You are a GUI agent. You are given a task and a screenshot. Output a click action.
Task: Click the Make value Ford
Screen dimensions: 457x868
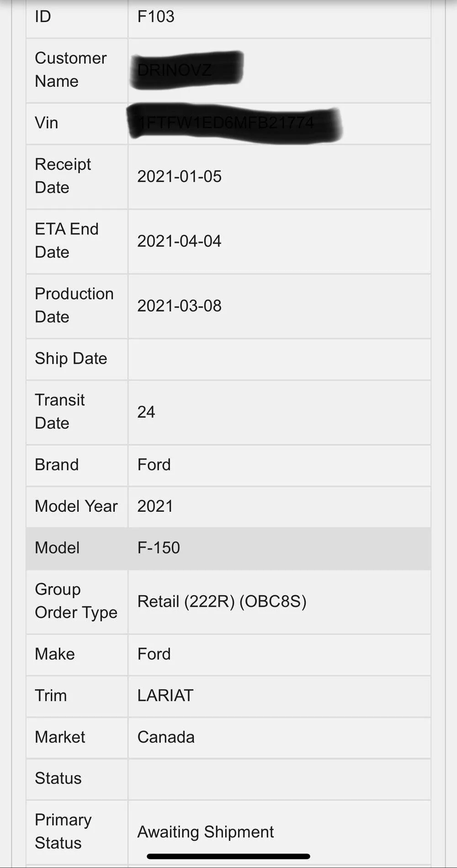click(154, 654)
